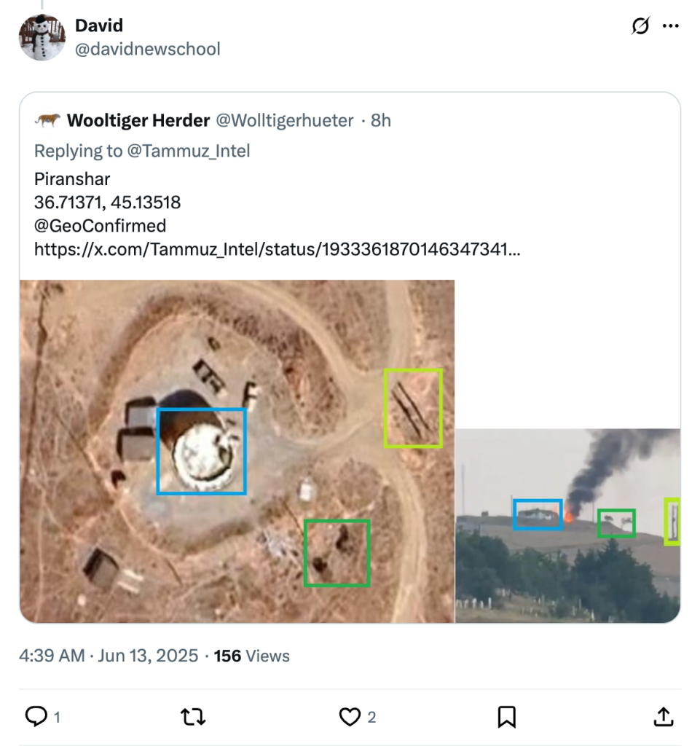This screenshot has width=700, height=746.
Task: Click the @Tammuz_Intel reply mention
Action: tap(189, 151)
